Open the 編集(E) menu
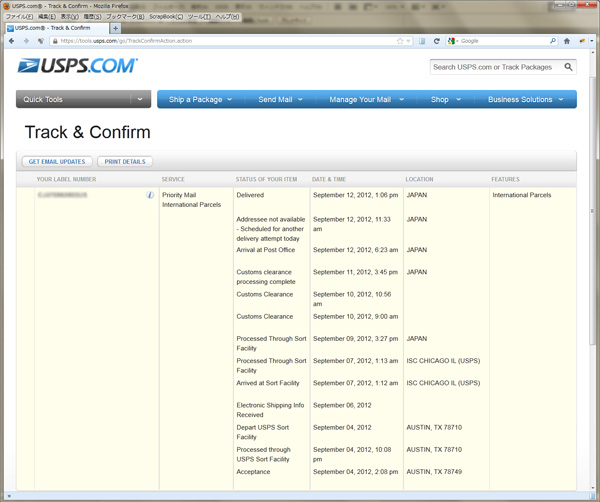The width and height of the screenshot is (600, 502). coord(47,16)
